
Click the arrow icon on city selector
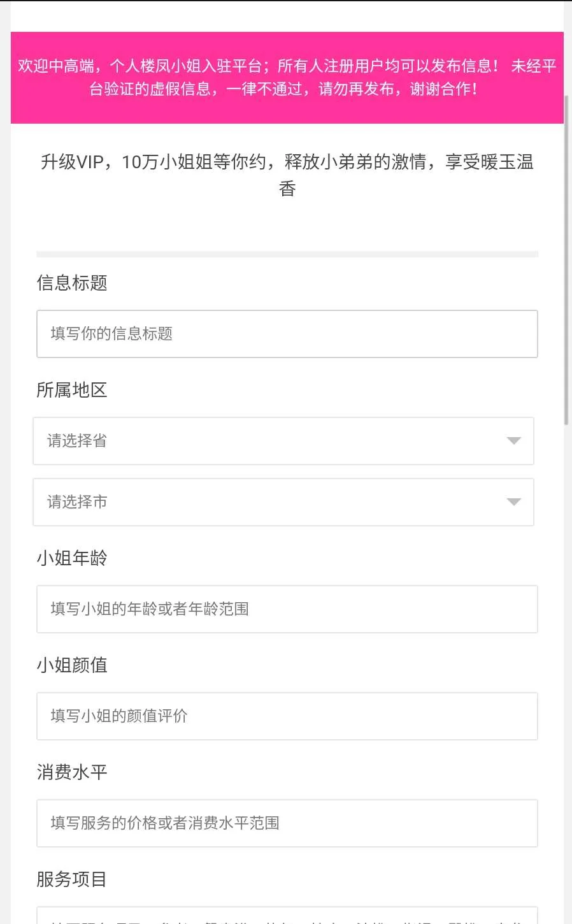513,502
